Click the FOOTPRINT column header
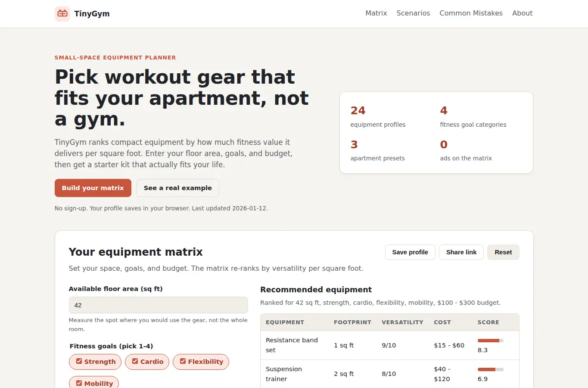 tap(352, 322)
